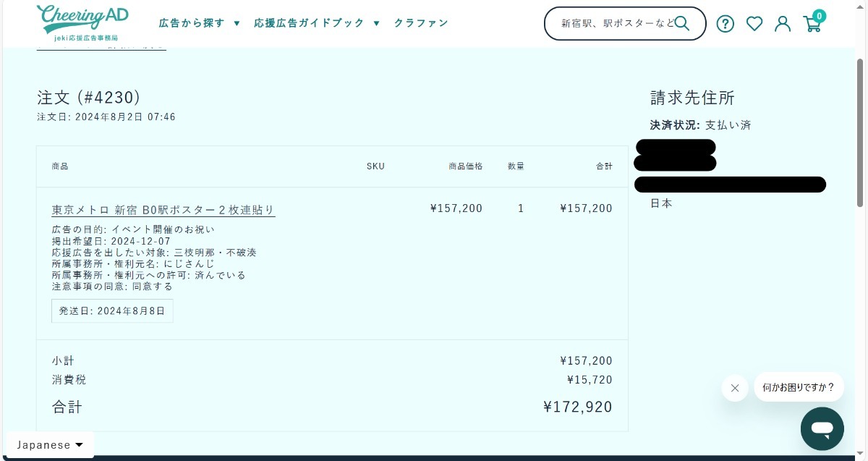Open the shopping cart icon
868x461 pixels.
[x=812, y=24]
